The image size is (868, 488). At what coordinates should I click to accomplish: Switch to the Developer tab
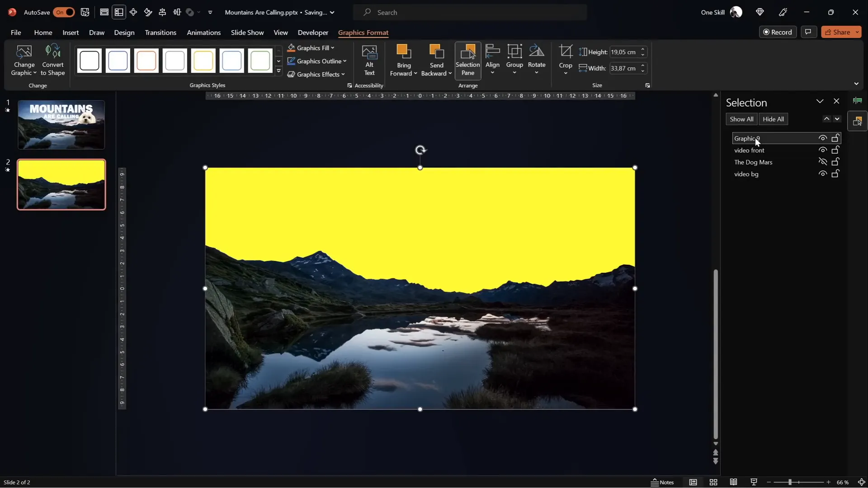click(313, 33)
